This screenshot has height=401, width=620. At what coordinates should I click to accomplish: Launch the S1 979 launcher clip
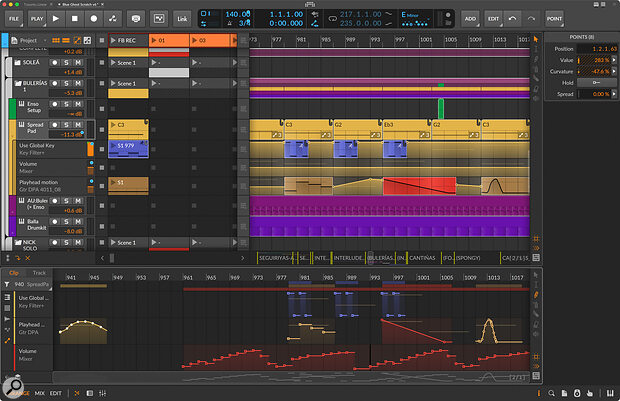[x=113, y=146]
